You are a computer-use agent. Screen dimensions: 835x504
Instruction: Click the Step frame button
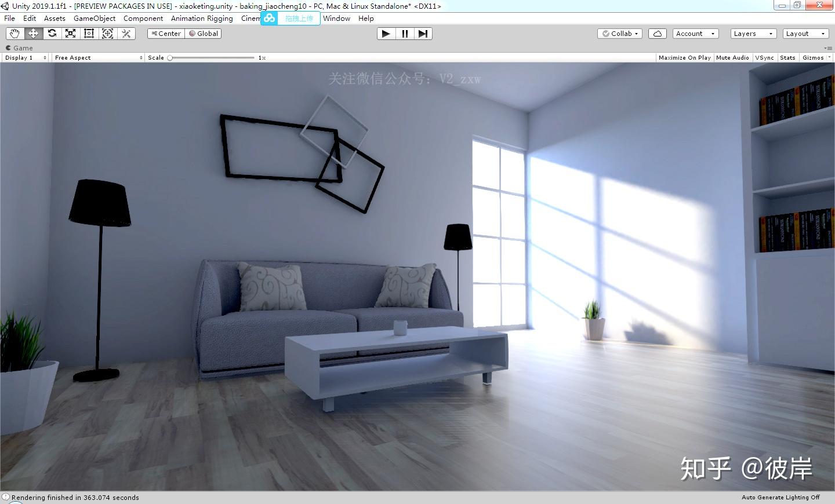(423, 34)
